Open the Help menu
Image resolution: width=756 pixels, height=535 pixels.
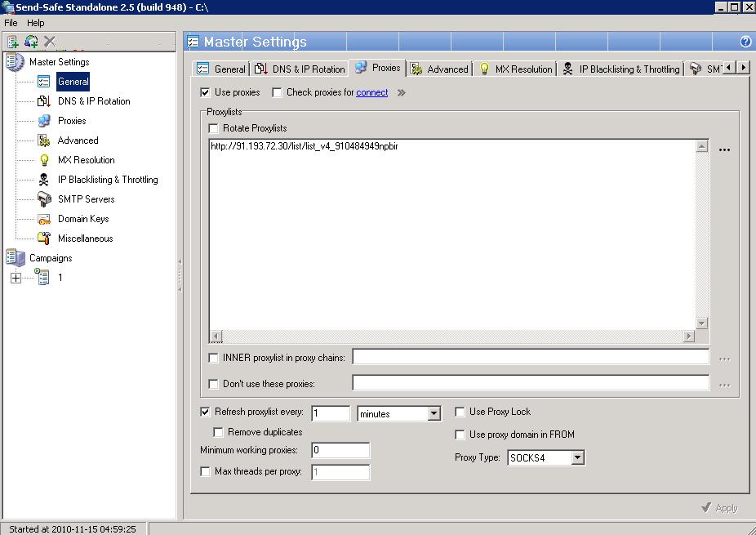point(36,23)
